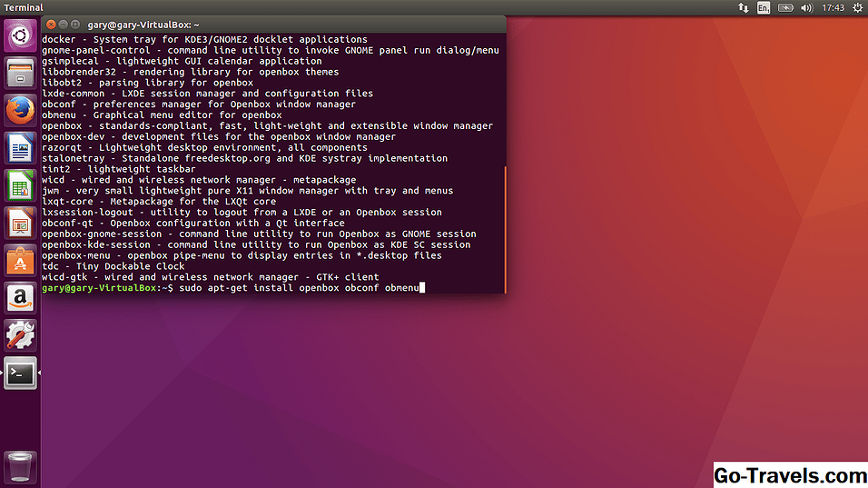This screenshot has height=488, width=868.
Task: Open the session gear menu
Action: pos(857,8)
